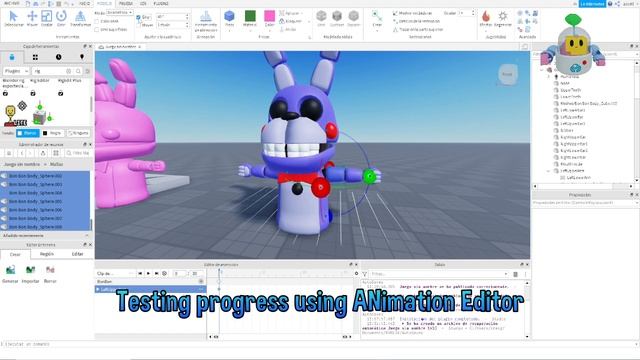Switch to the Editar terrain tab
The height and width of the screenshot is (360, 640).
78,254
